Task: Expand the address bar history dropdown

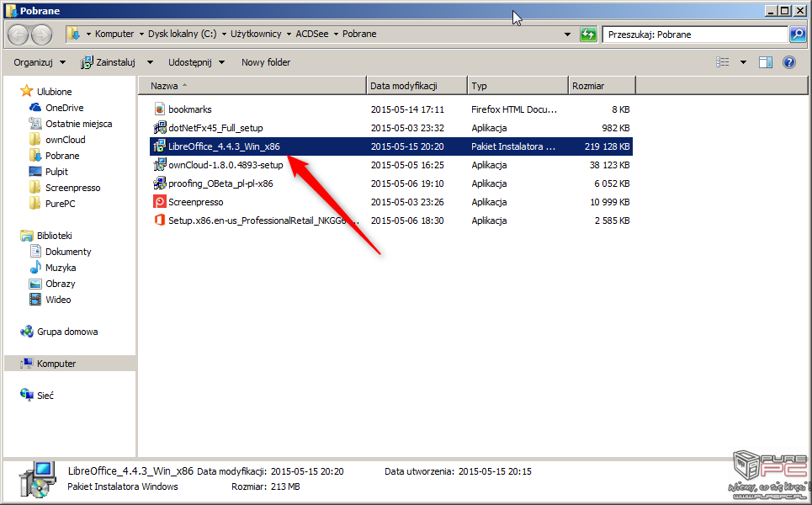Action: click(x=568, y=35)
